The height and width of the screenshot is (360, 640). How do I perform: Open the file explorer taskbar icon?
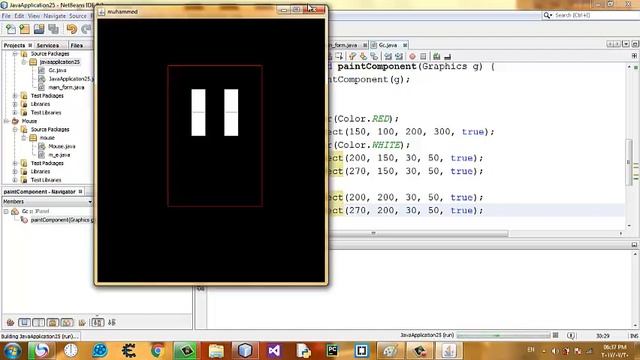[x=216, y=351]
